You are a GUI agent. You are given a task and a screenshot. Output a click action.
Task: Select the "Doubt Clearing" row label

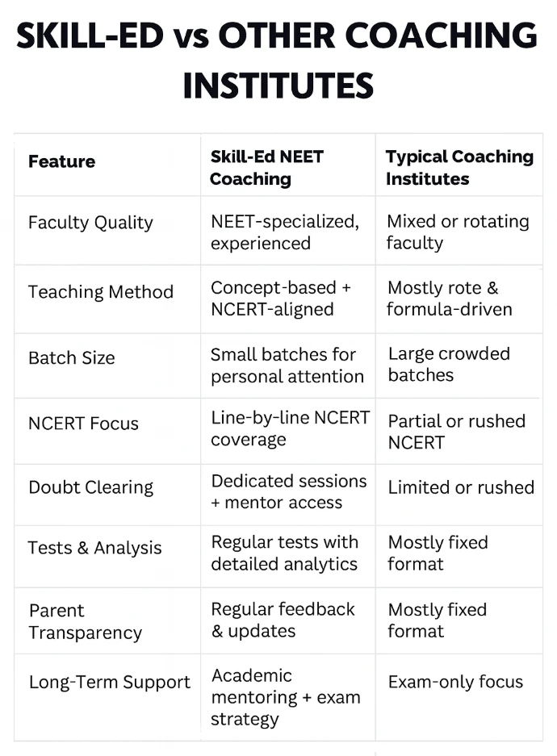90,487
